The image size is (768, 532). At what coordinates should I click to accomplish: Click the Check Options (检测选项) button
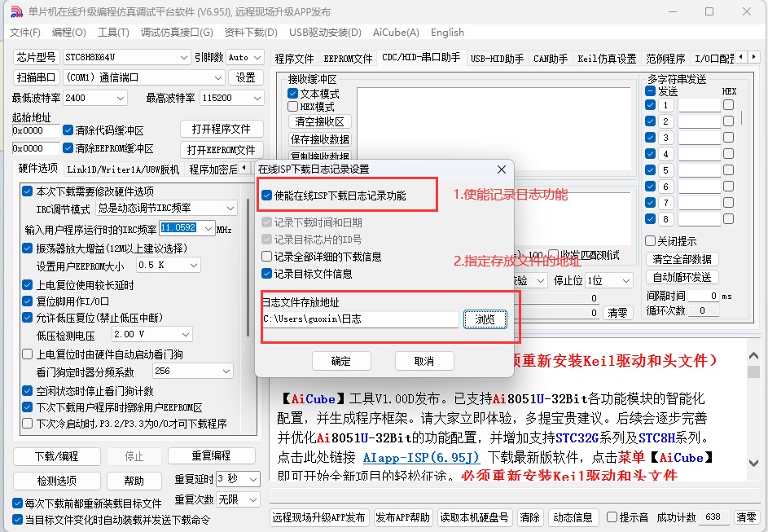click(57, 481)
